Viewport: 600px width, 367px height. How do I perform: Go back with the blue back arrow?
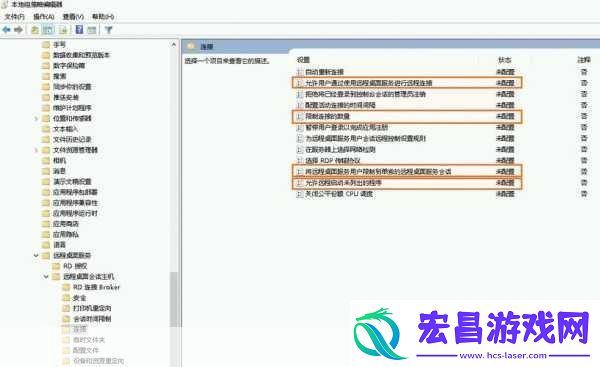click(7, 29)
